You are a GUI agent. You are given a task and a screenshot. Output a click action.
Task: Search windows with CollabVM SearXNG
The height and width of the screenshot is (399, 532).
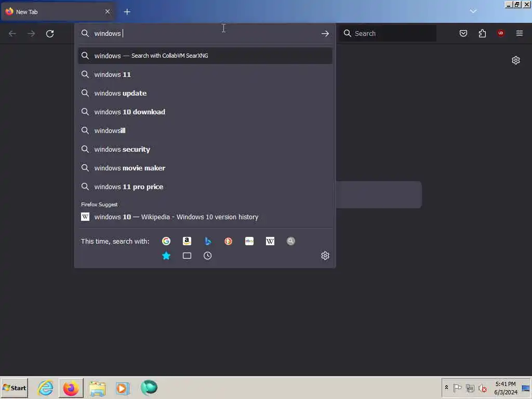tap(205, 56)
